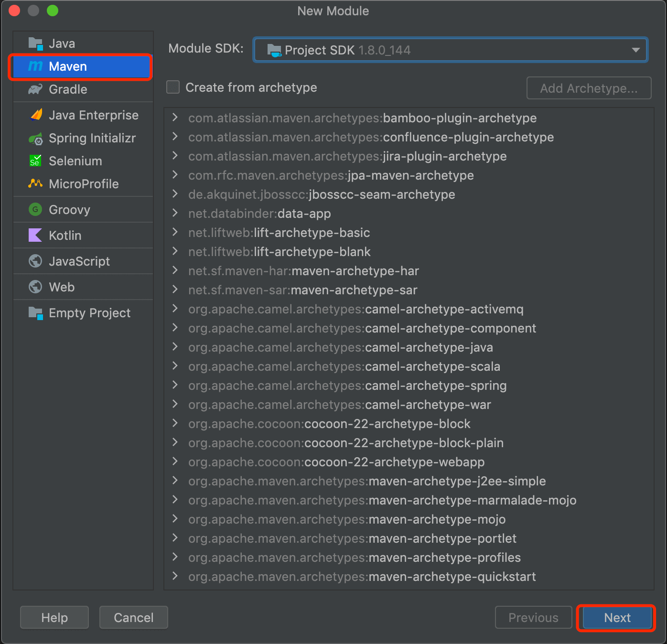Click Add Archetype... button

click(x=589, y=88)
